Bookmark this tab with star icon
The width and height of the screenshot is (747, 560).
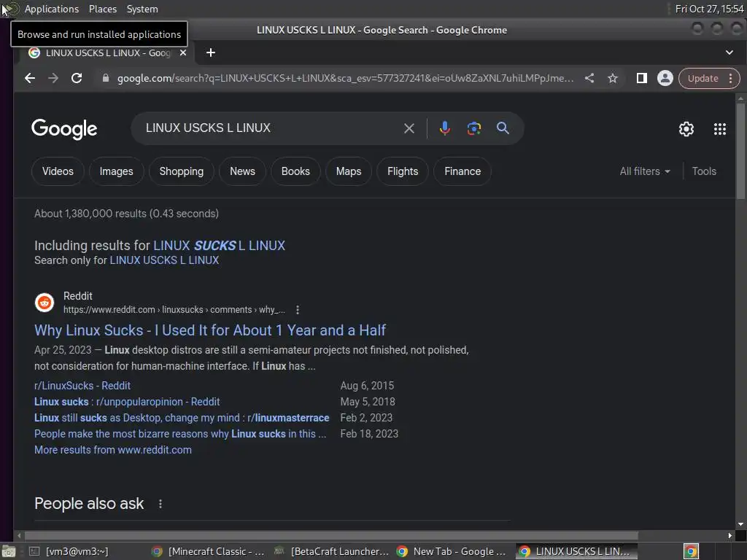(613, 78)
